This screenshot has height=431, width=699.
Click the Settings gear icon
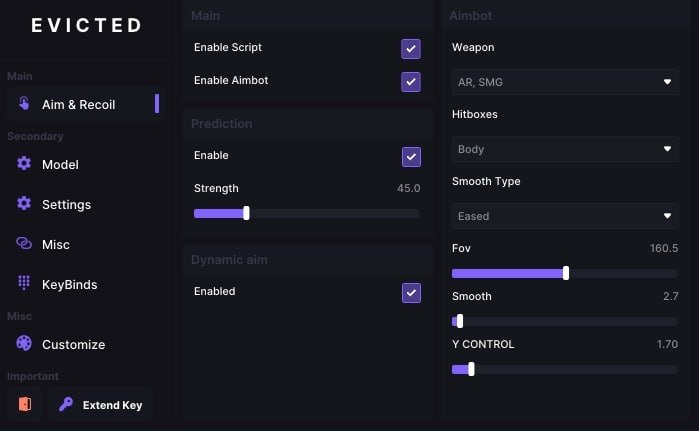(24, 203)
